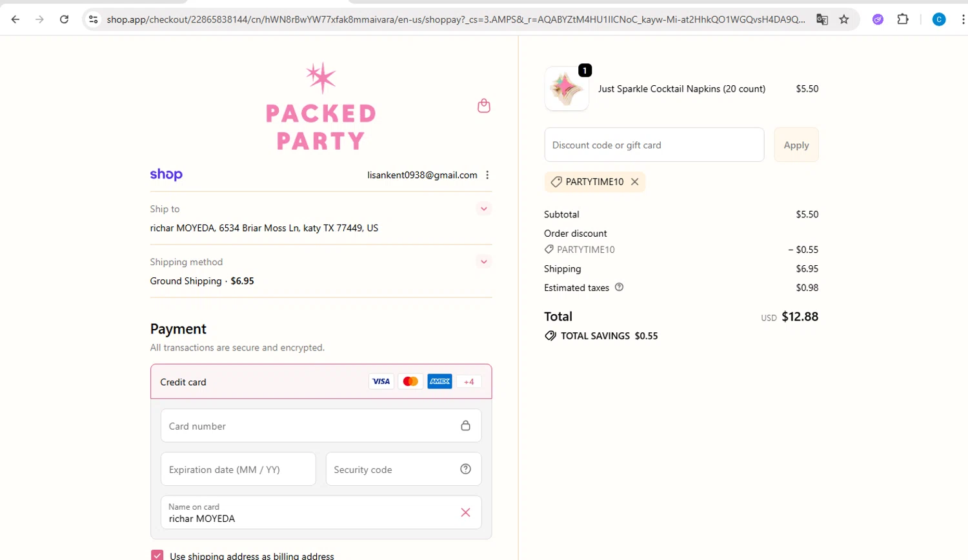The width and height of the screenshot is (968, 560).
Task: Open the Extensions puzzle icon
Action: pos(903,19)
